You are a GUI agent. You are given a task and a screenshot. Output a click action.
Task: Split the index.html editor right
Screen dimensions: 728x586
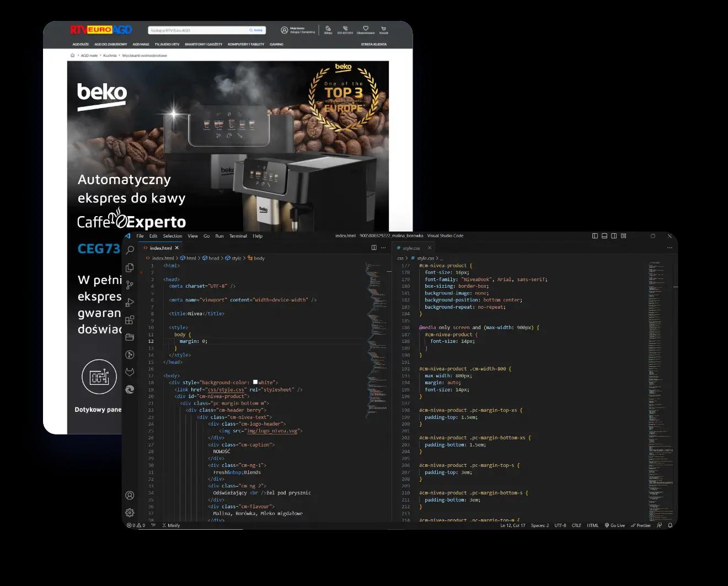374,248
